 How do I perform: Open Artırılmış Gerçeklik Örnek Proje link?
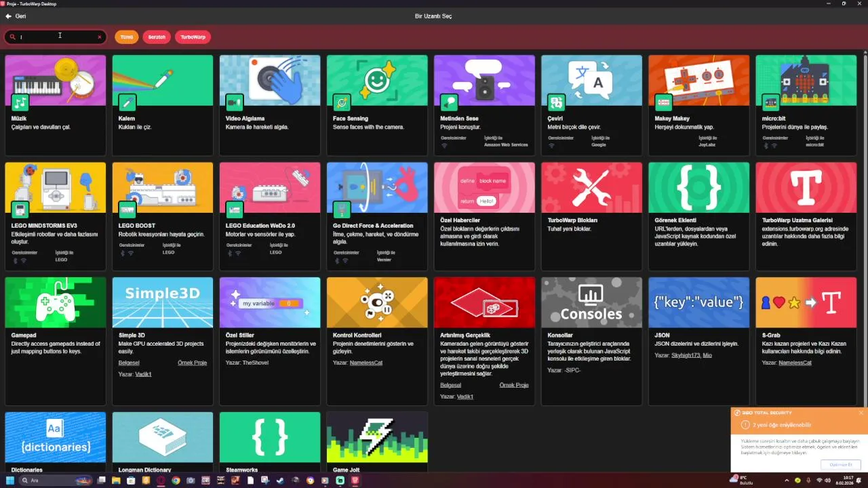click(x=513, y=385)
